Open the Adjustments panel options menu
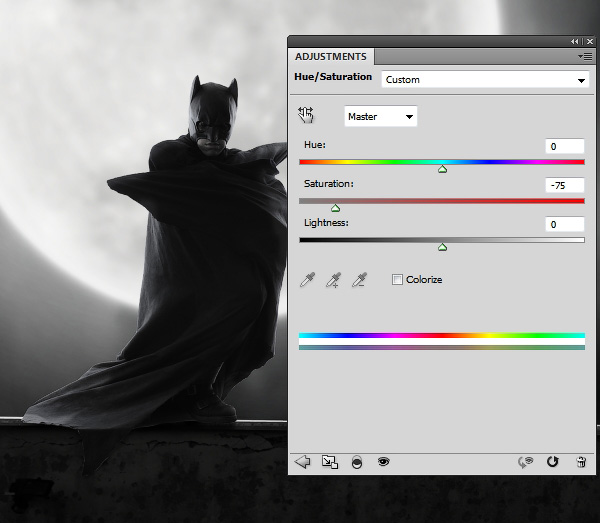This screenshot has width=600, height=523. (x=585, y=57)
